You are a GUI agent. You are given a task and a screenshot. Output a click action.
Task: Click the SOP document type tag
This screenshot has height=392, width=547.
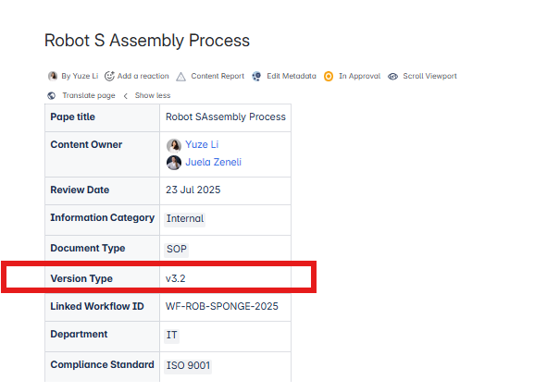pyautogui.click(x=177, y=249)
